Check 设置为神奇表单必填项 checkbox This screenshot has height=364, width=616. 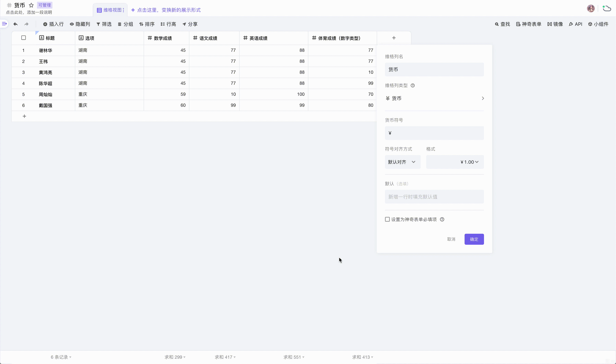pos(387,219)
